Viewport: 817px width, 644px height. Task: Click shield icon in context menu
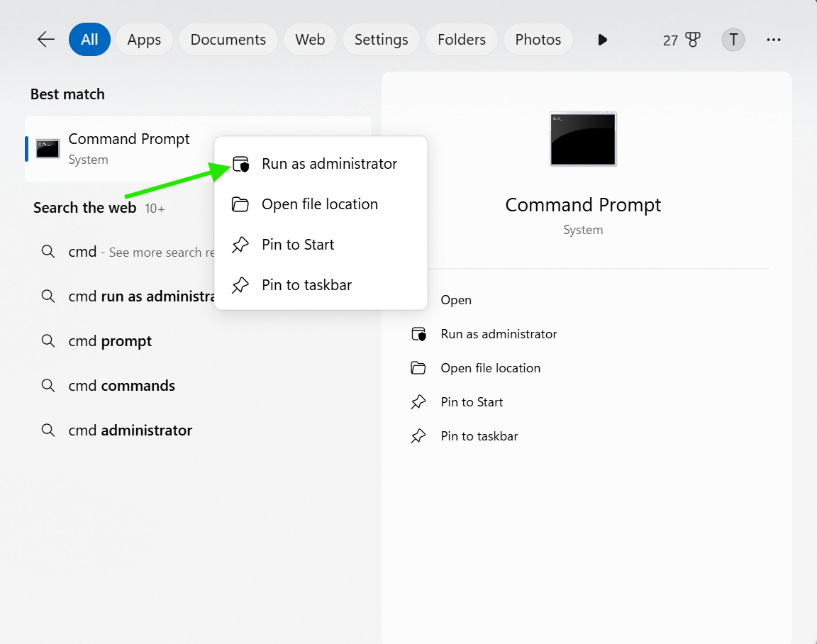tap(240, 164)
